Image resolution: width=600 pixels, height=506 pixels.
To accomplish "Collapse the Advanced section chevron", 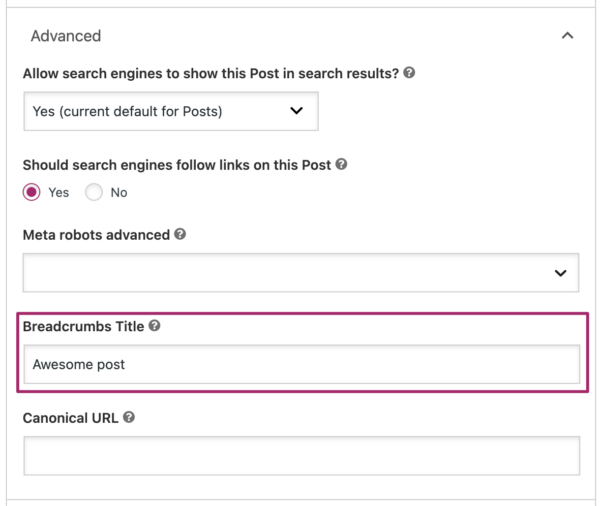I will click(567, 36).
